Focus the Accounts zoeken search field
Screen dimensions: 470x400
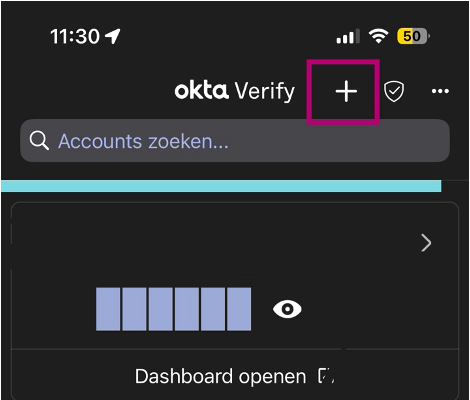pos(235,141)
